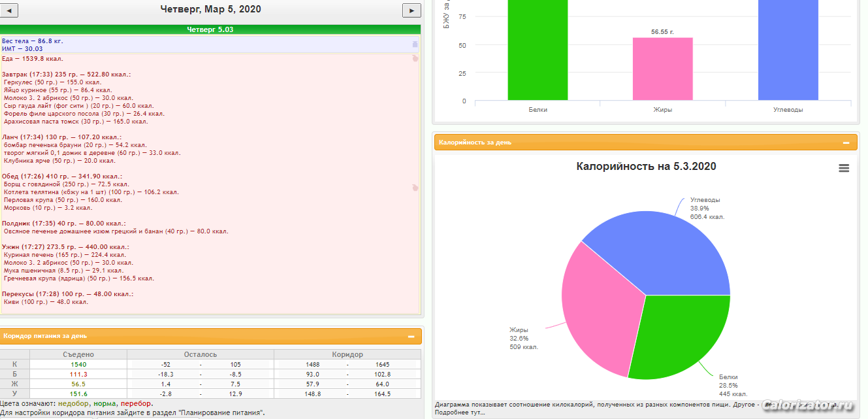This screenshot has height=419, width=868.
Task: Collapse the Калорийность за день panel
Action: coord(846,142)
